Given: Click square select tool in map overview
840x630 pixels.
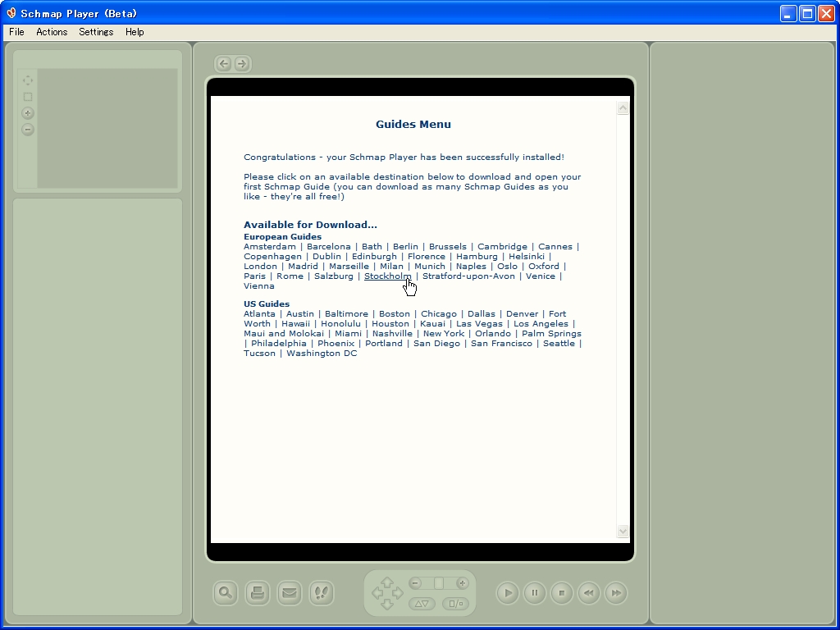Looking at the screenshot, I should click(28, 97).
